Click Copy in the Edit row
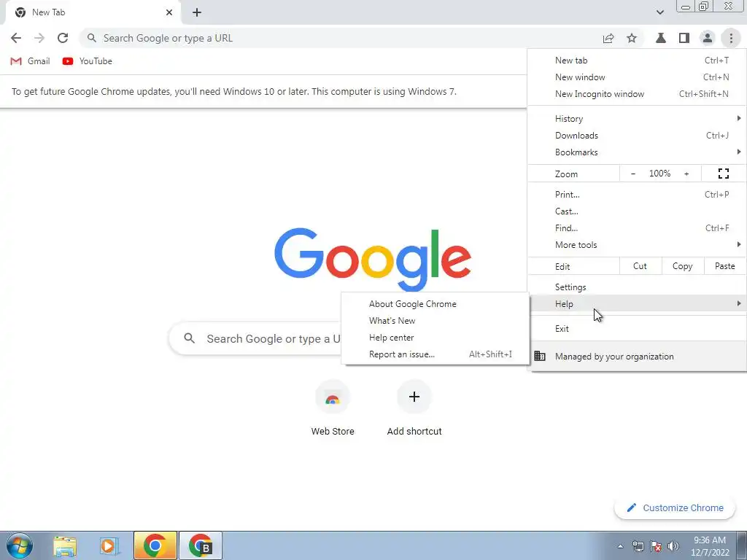747x560 pixels. [682, 266]
